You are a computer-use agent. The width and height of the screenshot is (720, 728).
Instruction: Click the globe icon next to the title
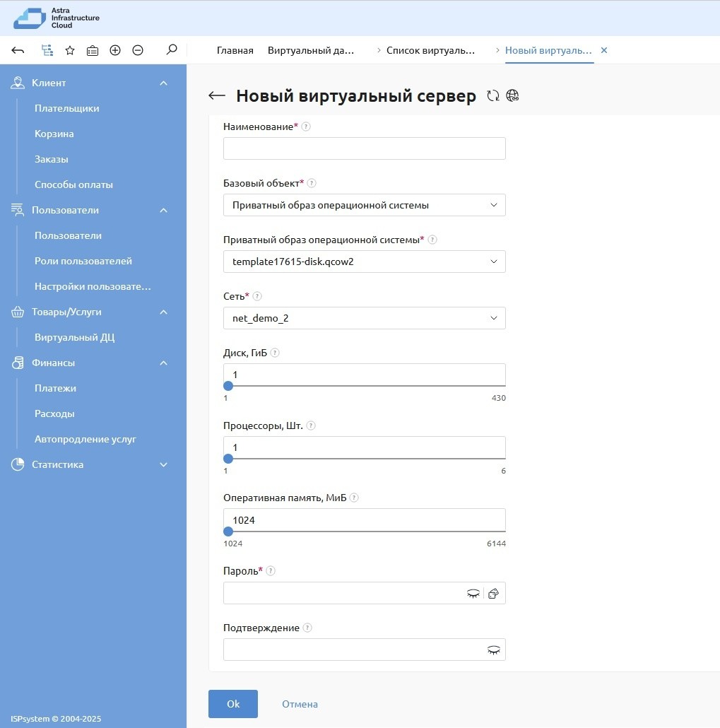tap(513, 96)
